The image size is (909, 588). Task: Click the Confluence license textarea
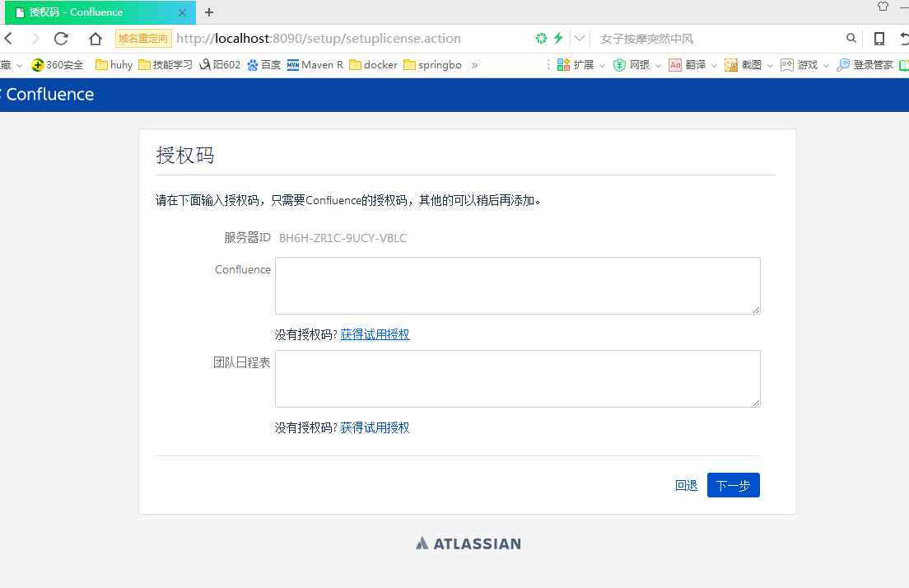click(518, 286)
